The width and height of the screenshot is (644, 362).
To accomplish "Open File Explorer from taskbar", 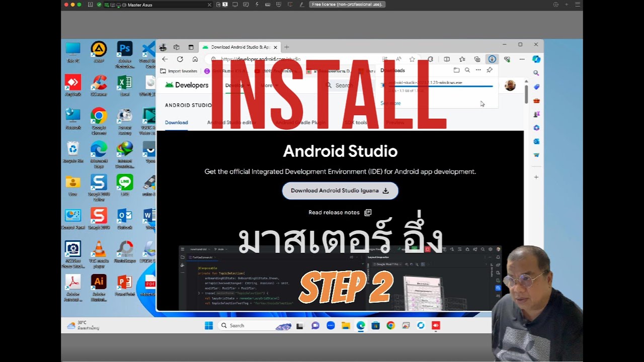I will point(345,325).
